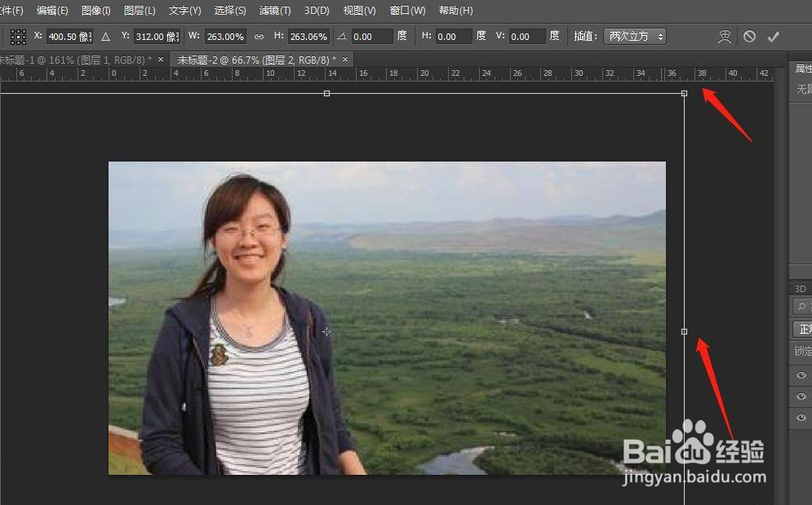Toggle relative positioning triangle icon

pyautogui.click(x=105, y=37)
